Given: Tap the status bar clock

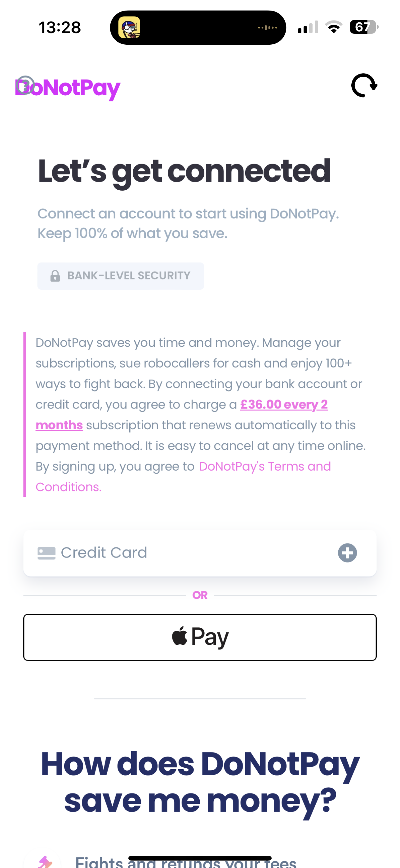Looking at the screenshot, I should tap(60, 27).
